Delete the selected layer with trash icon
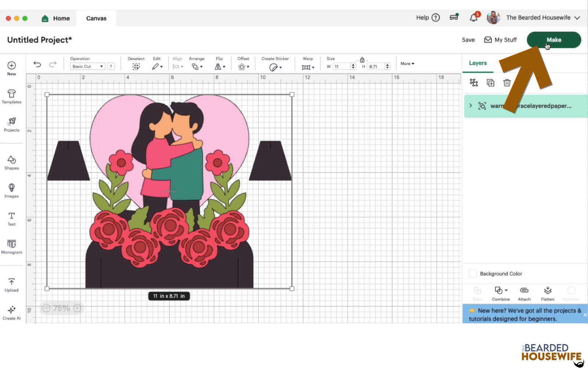The image size is (588, 374). (507, 83)
